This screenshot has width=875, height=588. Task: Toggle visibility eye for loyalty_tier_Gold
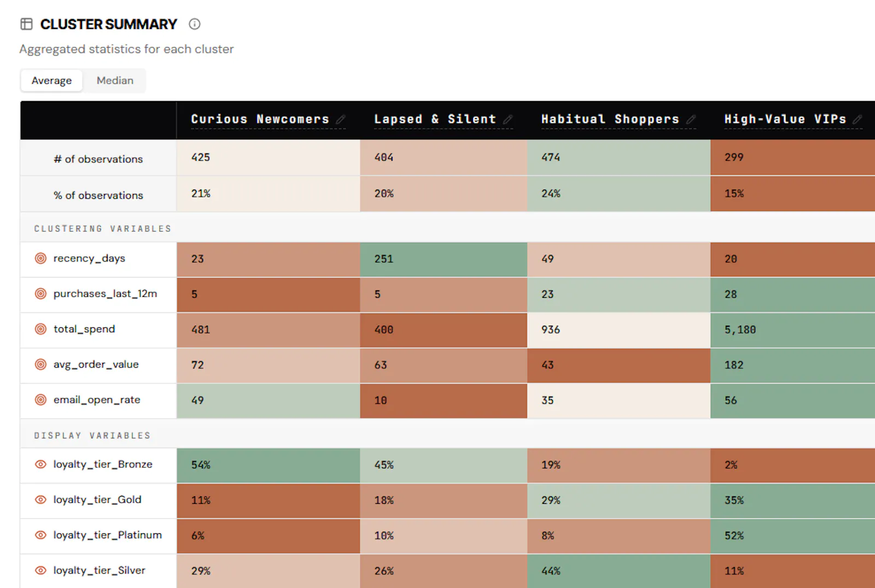(40, 499)
